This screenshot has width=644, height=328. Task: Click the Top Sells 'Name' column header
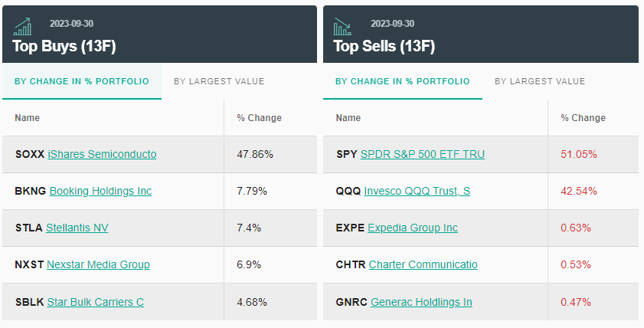348,118
